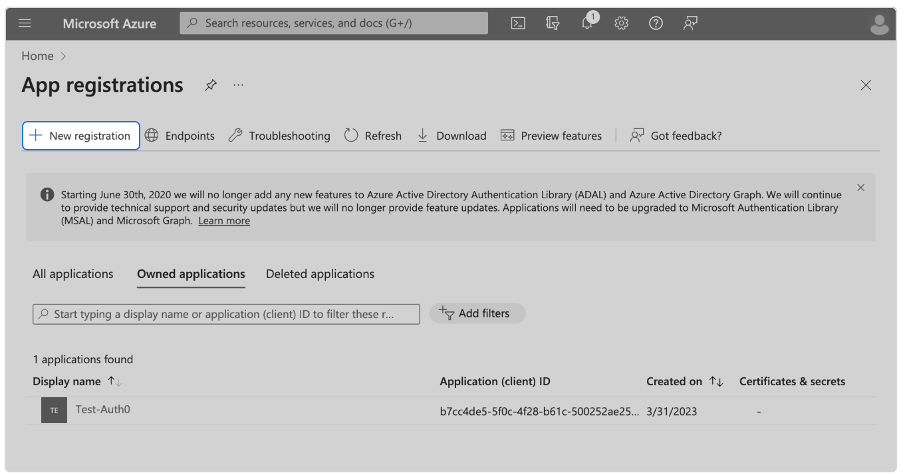The width and height of the screenshot is (904, 476).
Task: Open the Azure portal hamburger menu
Action: coord(26,23)
